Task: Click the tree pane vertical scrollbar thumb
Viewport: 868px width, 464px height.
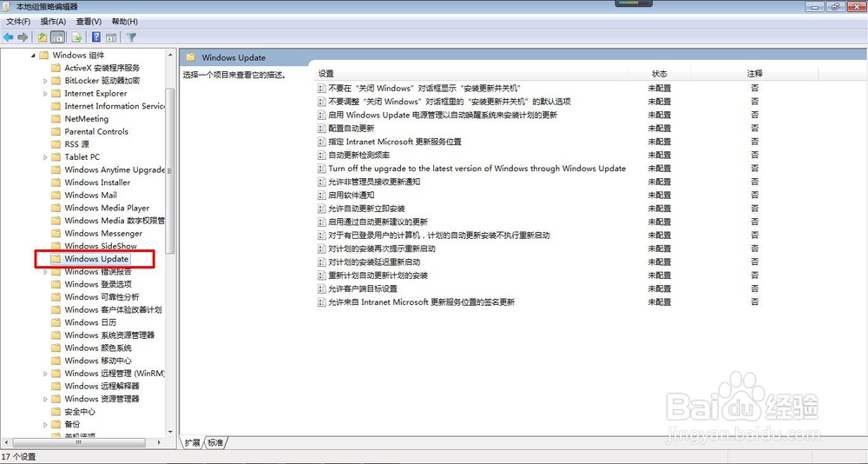Action: point(170,170)
